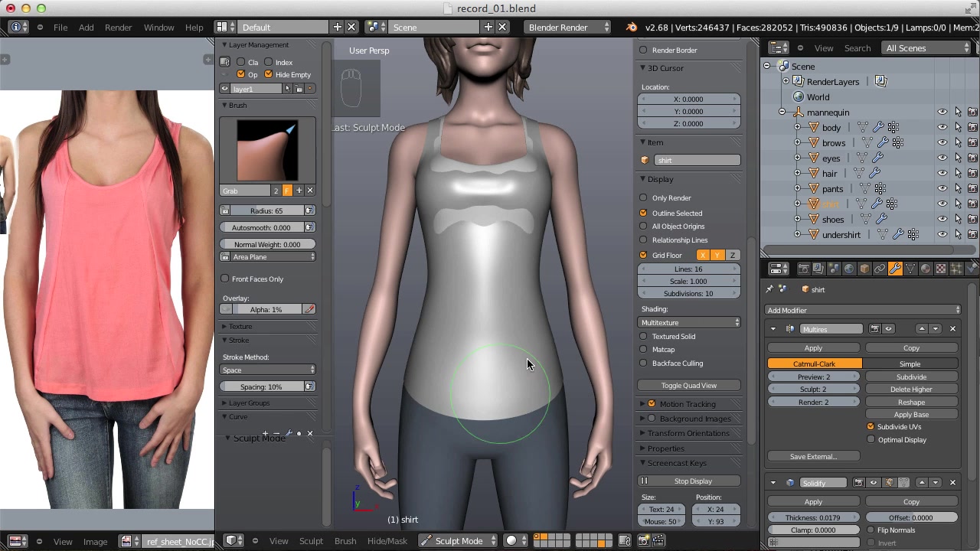Hide the hair object in outliner
Viewport: 980px width, 551px height.
(x=942, y=174)
